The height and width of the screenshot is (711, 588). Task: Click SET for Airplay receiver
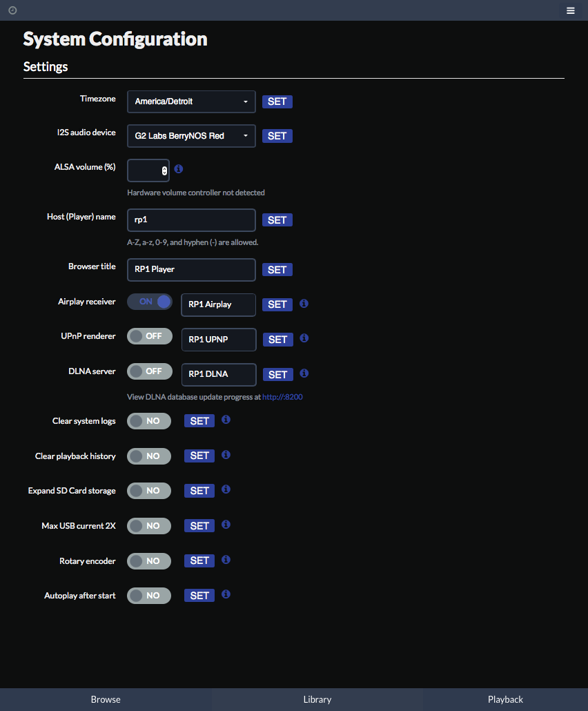277,304
